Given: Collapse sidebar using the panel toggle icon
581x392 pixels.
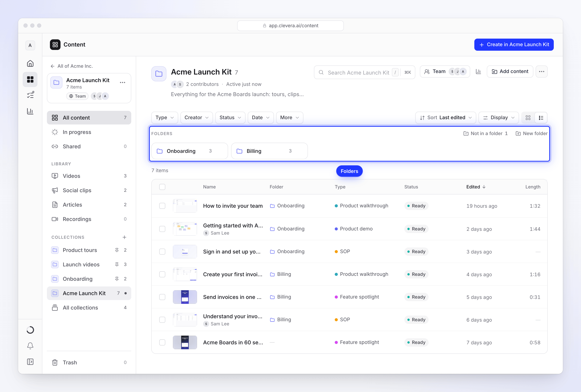Looking at the screenshot, I should [30, 362].
